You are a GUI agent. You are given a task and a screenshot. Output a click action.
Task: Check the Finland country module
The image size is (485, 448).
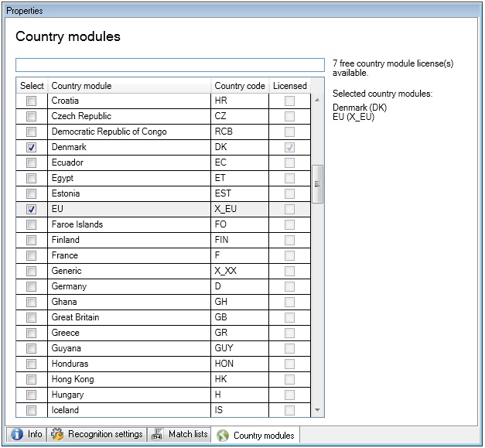(x=32, y=240)
